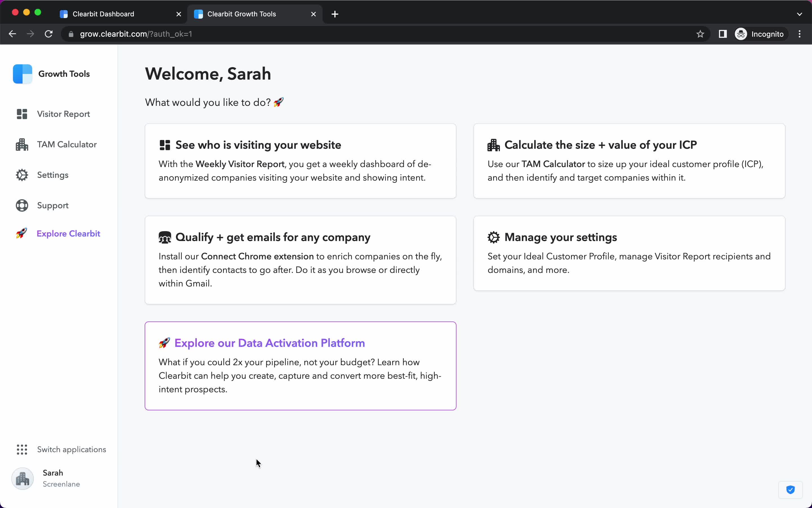Open the TAM Calculator building icon in the sidebar

[x=22, y=144]
